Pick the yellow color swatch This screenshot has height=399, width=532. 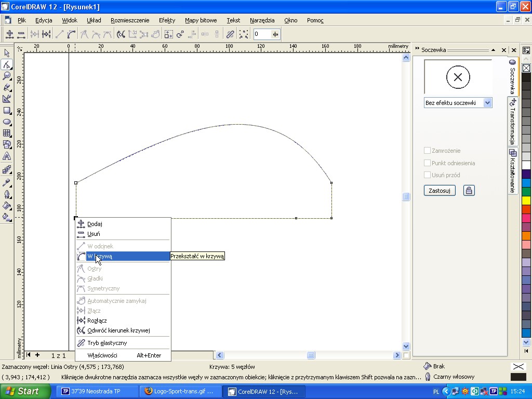526,201
